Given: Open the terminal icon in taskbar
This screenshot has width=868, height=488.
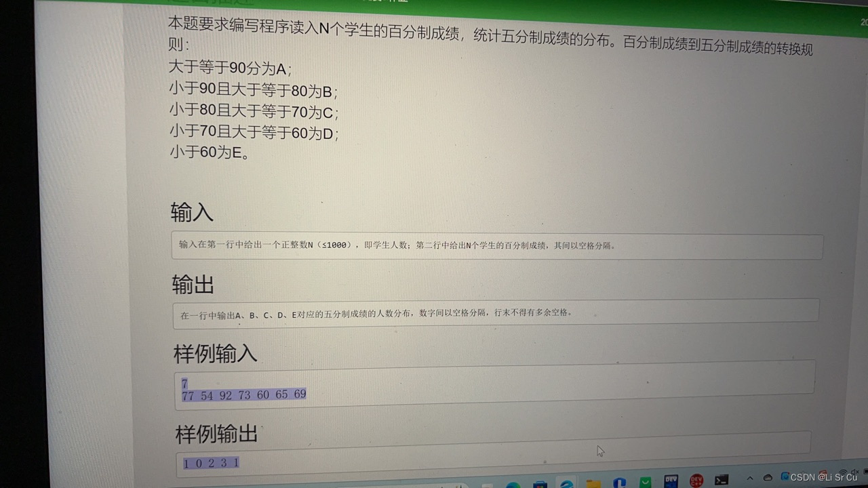Looking at the screenshot, I should [722, 480].
